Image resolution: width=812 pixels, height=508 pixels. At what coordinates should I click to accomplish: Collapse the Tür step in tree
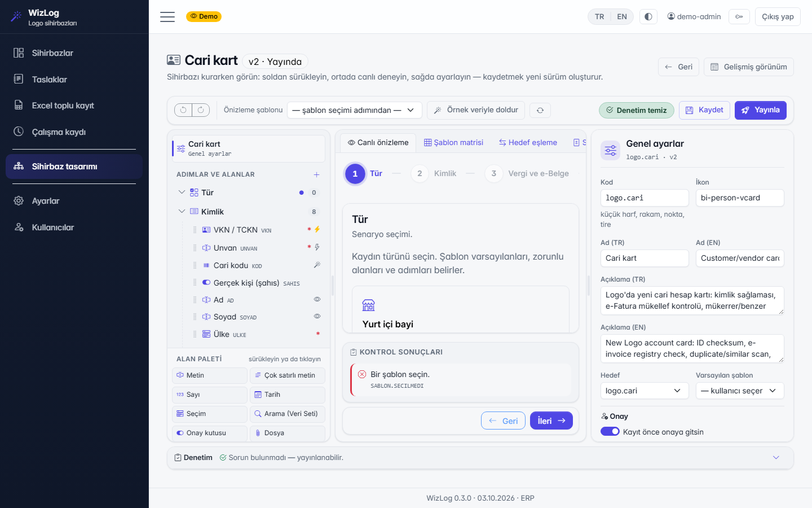[182, 192]
